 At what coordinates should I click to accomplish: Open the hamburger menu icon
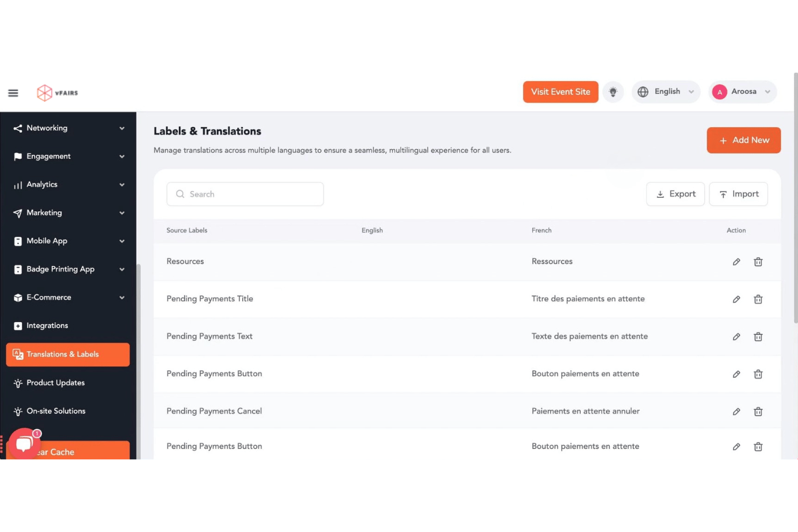pos(13,93)
